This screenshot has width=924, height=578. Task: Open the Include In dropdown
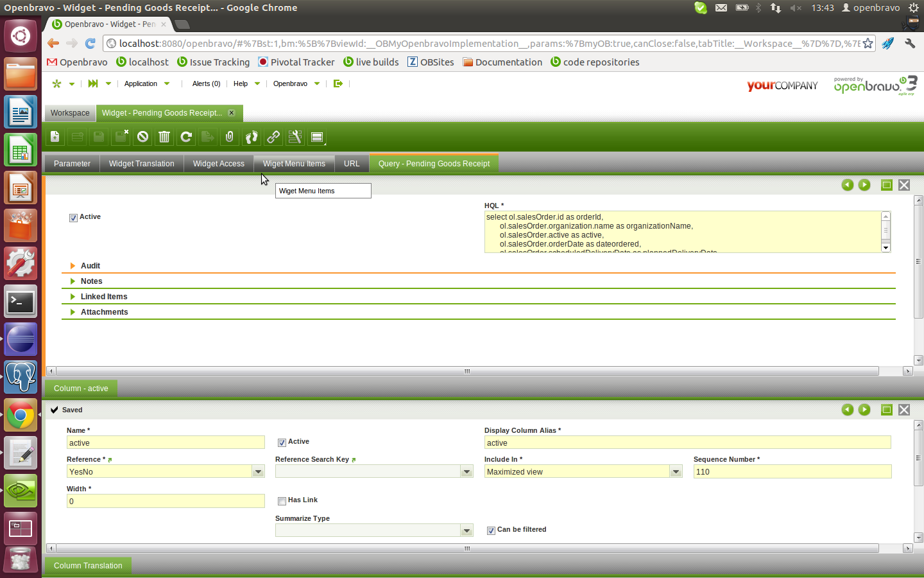coord(676,472)
